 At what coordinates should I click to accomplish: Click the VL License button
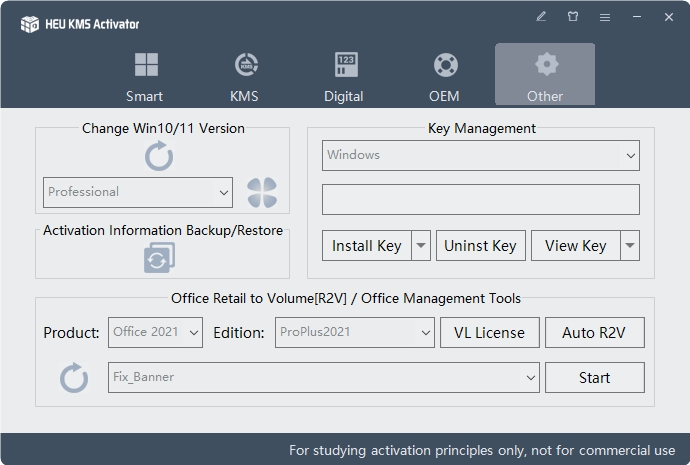(x=490, y=333)
